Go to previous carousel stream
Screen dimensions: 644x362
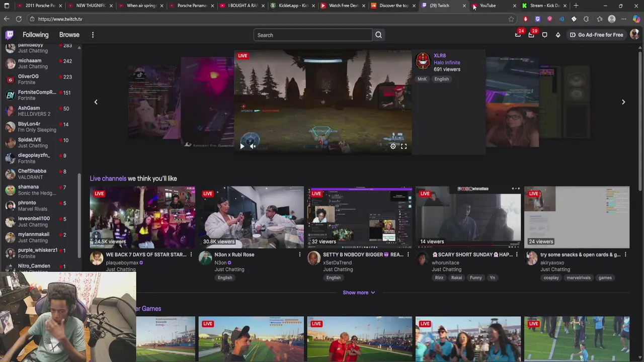pos(96,102)
